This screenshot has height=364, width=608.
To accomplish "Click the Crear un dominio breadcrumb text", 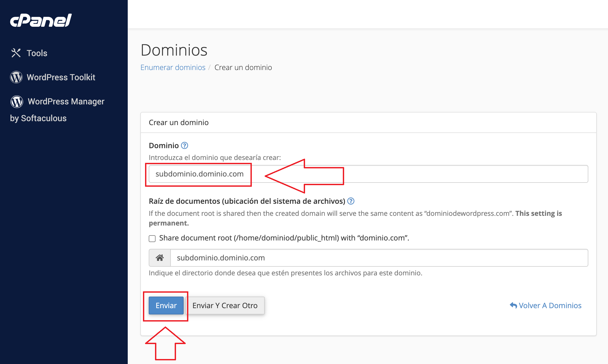I will coord(243,67).
